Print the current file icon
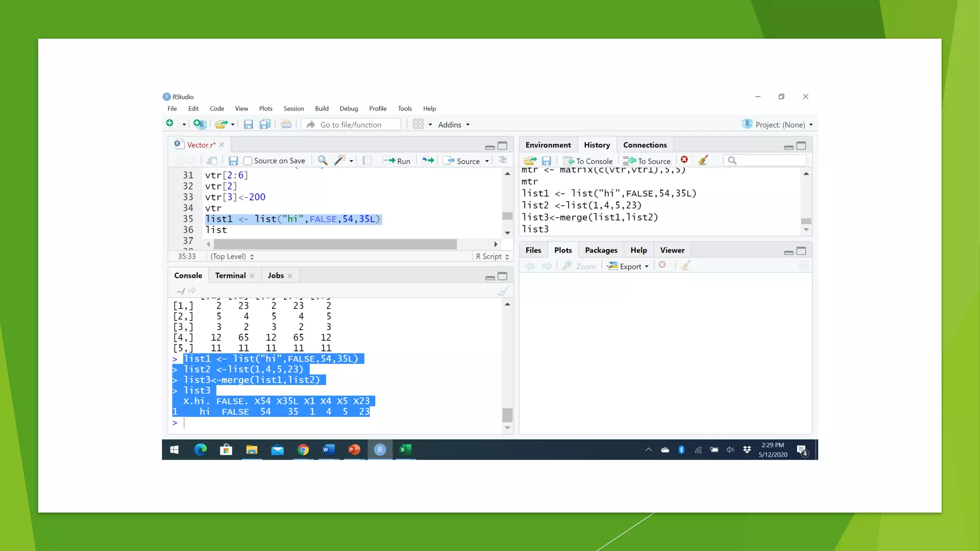The width and height of the screenshot is (980, 551). click(286, 124)
